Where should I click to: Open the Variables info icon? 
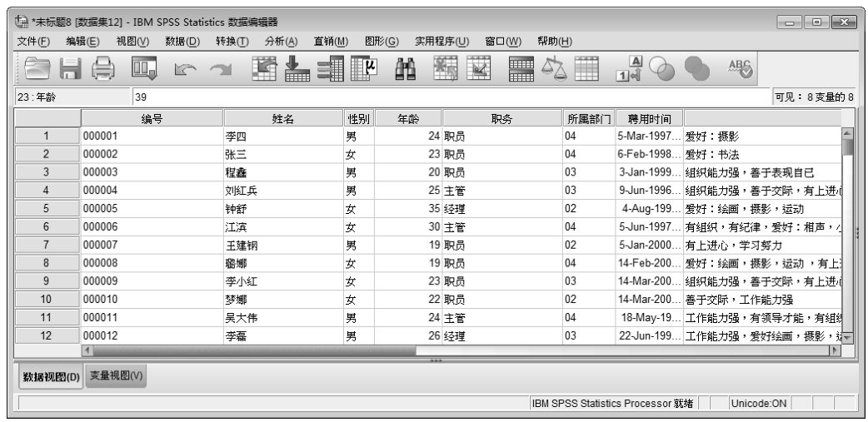coord(331,69)
